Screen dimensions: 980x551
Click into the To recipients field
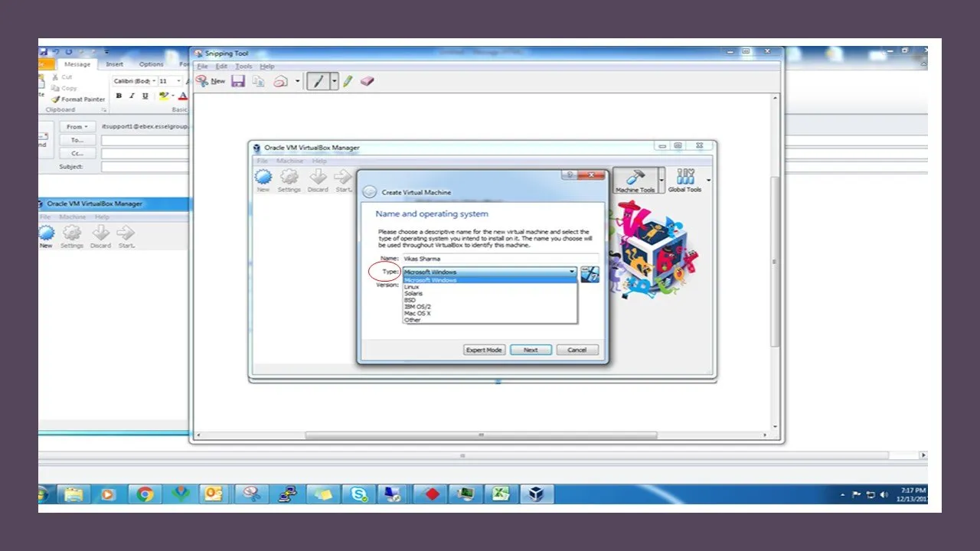tap(145, 140)
